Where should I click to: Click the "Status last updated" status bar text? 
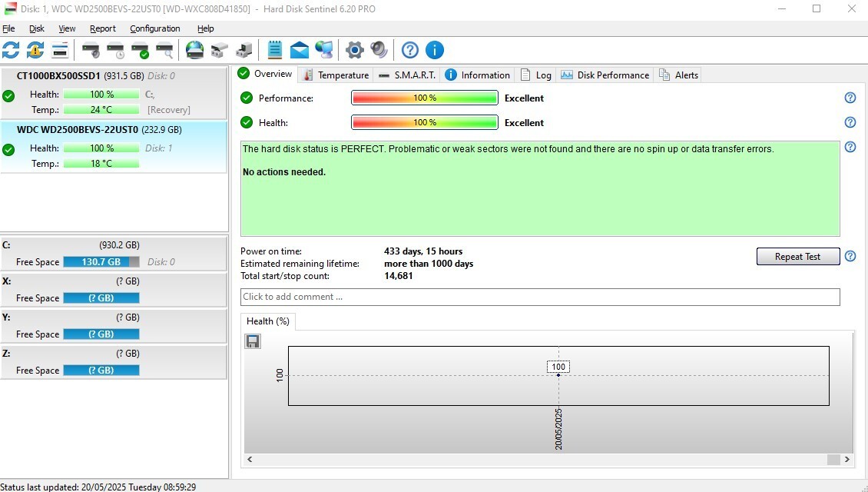coord(98,487)
